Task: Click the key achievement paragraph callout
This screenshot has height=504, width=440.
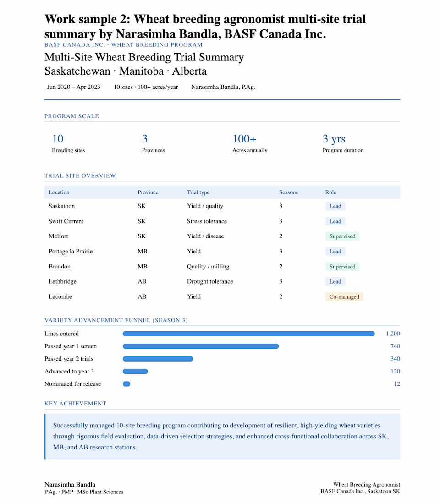Action: click(x=222, y=436)
